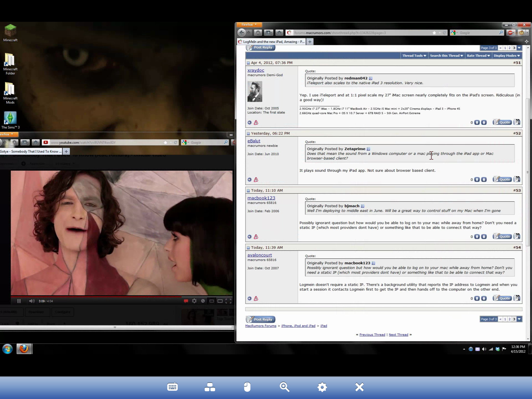Open the Rate Thread dropdown
Screen dimensions: 532x399
click(x=478, y=56)
